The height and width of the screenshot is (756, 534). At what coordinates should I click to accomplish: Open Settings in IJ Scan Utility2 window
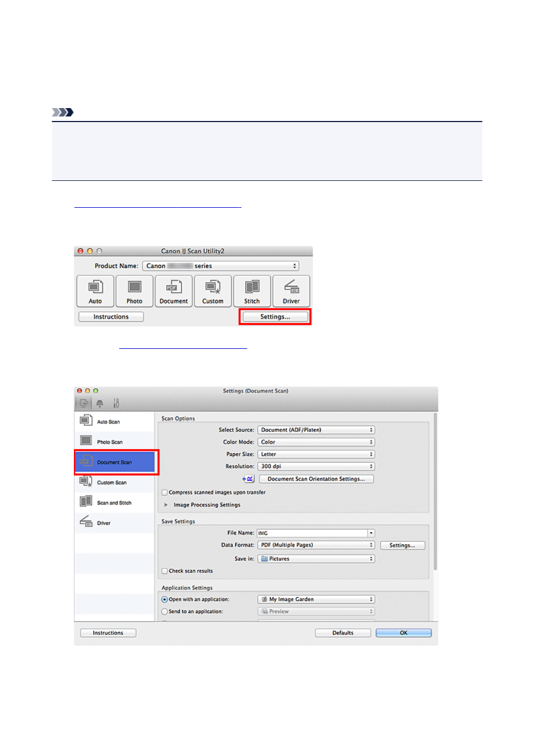point(275,317)
